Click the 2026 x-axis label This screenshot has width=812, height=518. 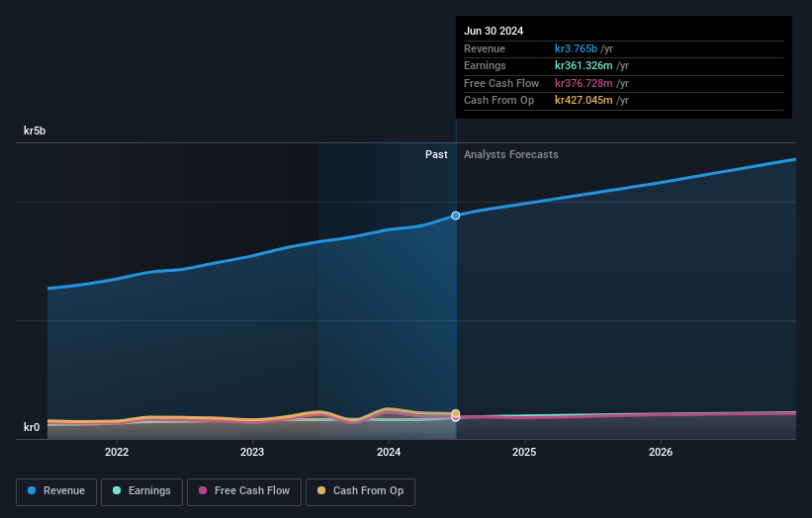point(661,453)
